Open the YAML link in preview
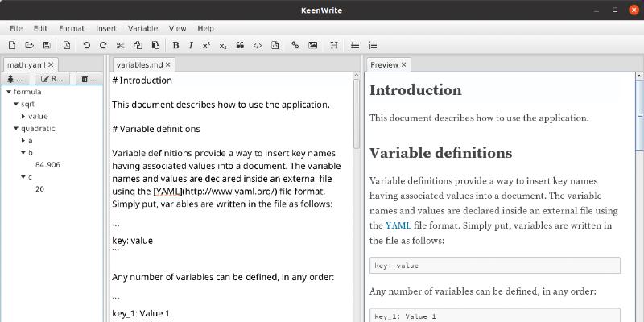 pos(398,225)
